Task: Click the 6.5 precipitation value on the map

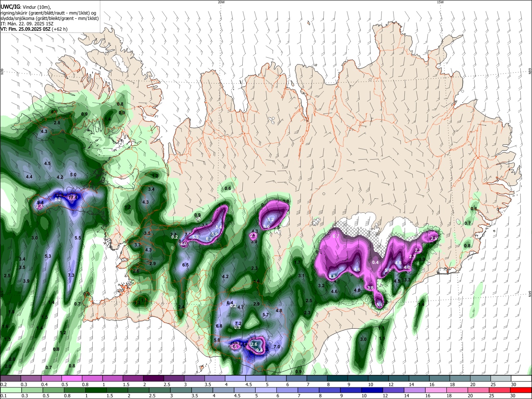Action: point(185,265)
